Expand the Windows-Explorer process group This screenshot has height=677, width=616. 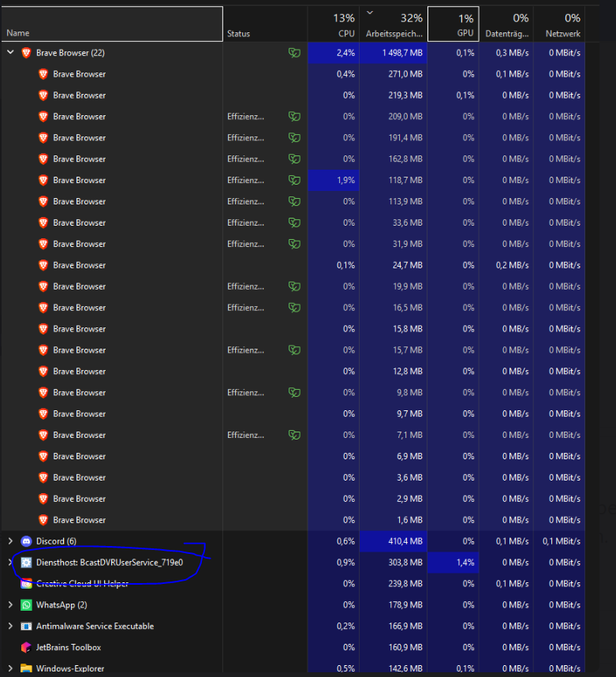point(11,668)
